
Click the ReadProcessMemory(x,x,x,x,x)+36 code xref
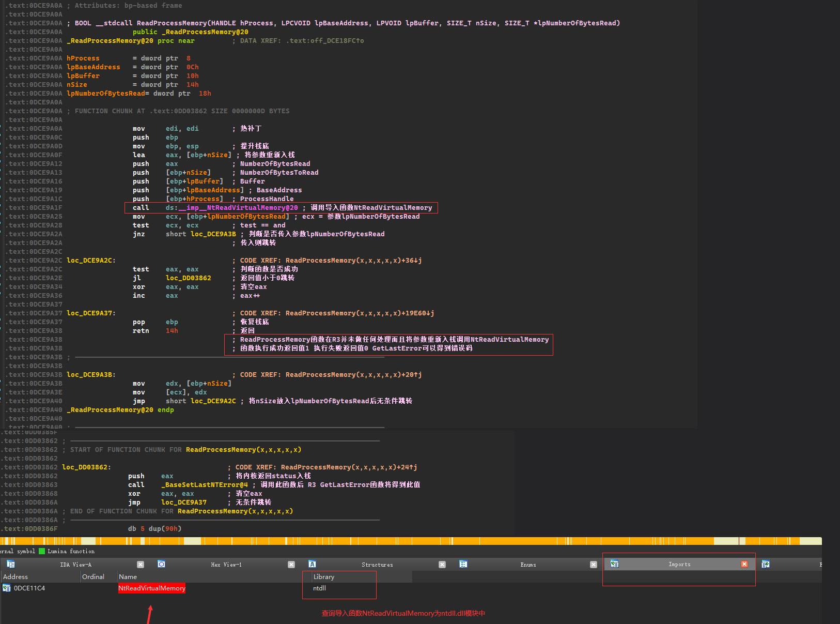point(353,261)
